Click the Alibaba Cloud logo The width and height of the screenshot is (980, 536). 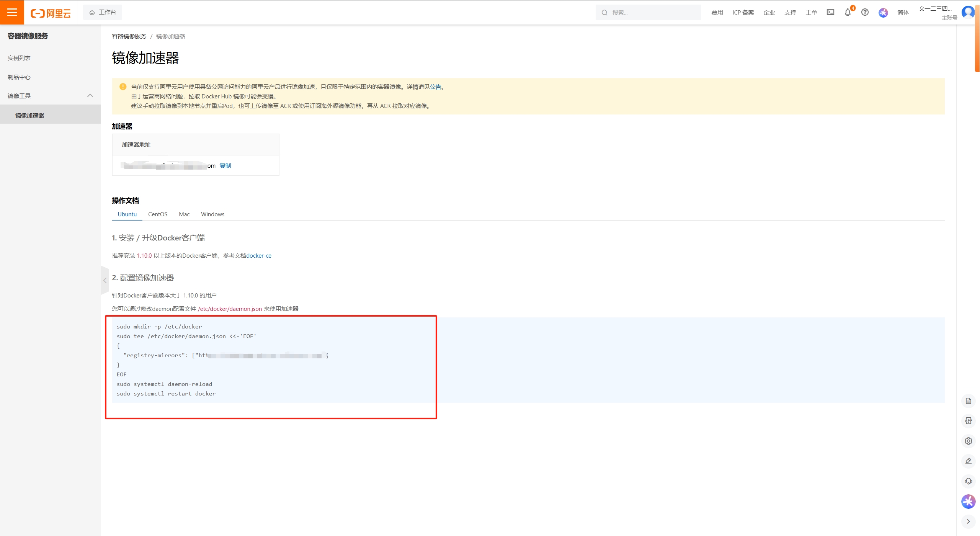[x=51, y=13]
